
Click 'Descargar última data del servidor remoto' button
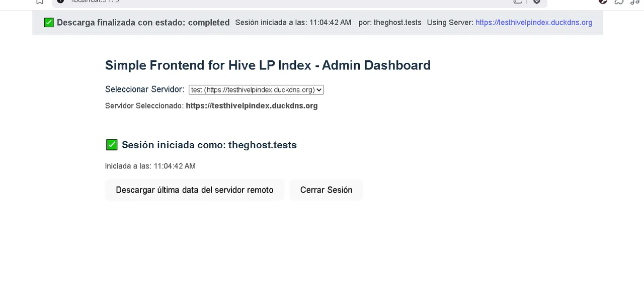[x=195, y=190]
